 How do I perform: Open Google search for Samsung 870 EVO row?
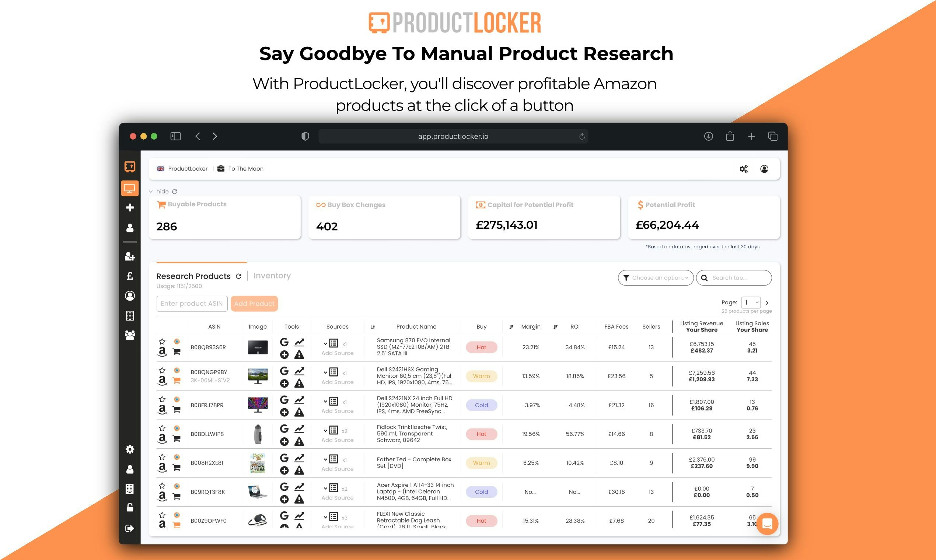point(284,342)
